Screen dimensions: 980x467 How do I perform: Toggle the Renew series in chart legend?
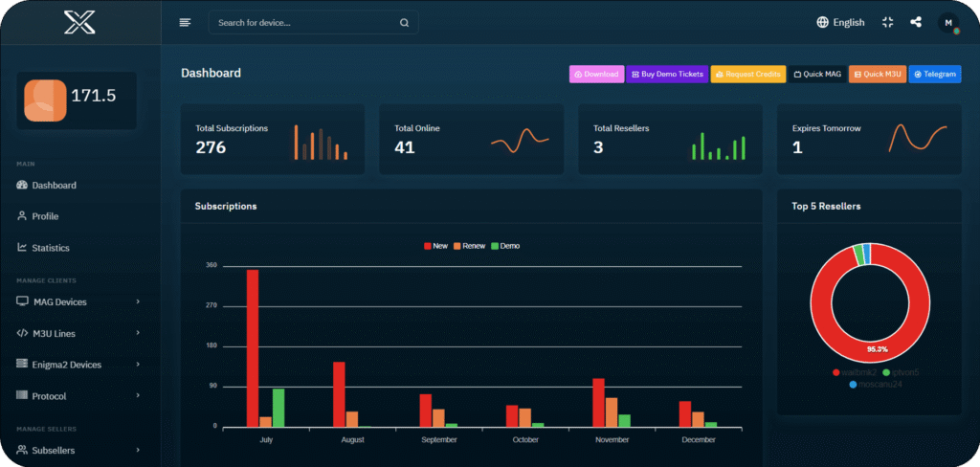[468, 246]
